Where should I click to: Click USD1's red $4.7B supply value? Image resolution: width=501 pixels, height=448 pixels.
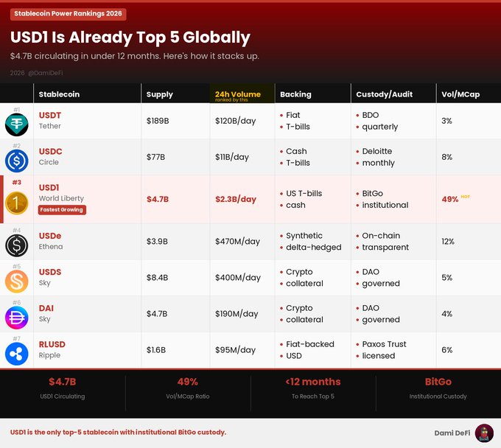tap(158, 199)
